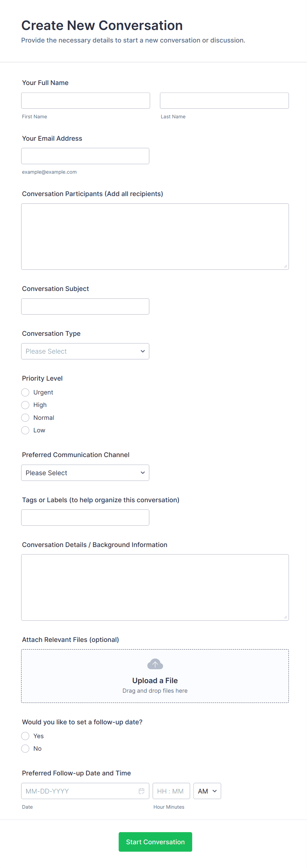The width and height of the screenshot is (307, 868).
Task: Click into the Last Name field
Action: point(224,101)
